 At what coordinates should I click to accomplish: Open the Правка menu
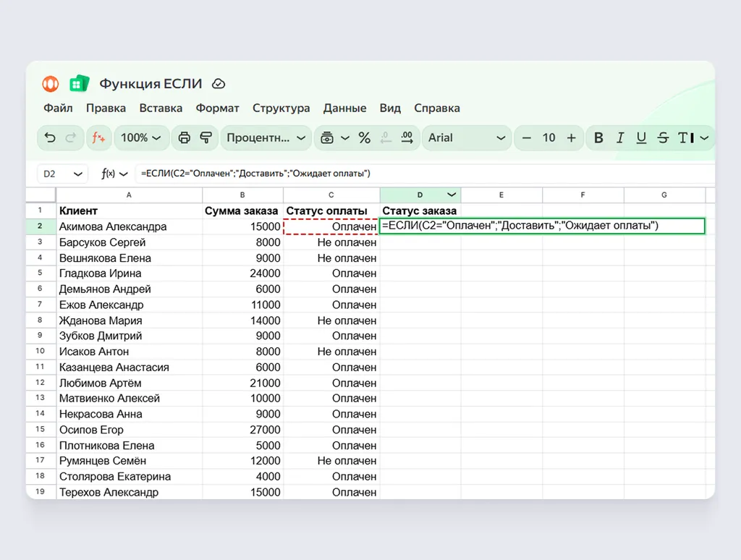[106, 108]
